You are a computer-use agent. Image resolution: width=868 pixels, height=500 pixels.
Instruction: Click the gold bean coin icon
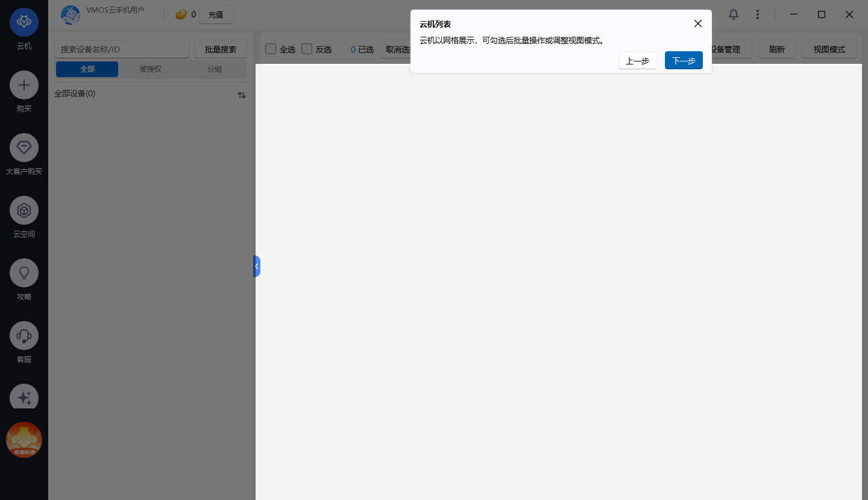pyautogui.click(x=181, y=14)
